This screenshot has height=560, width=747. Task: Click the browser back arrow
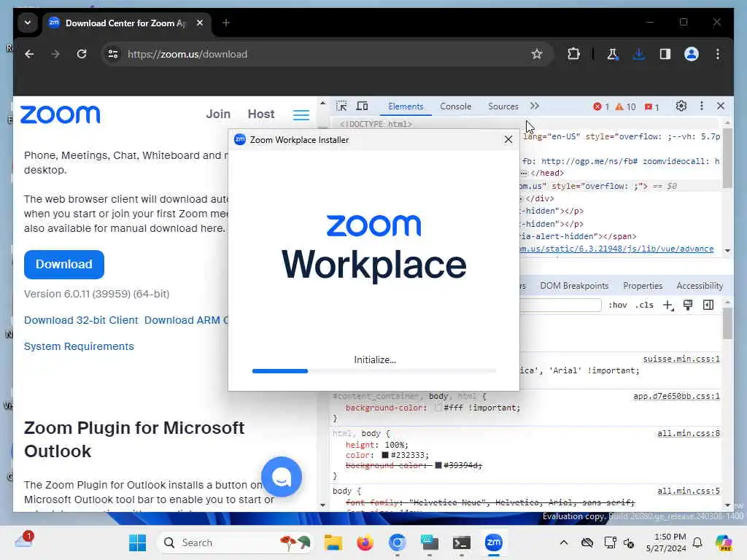click(x=29, y=54)
